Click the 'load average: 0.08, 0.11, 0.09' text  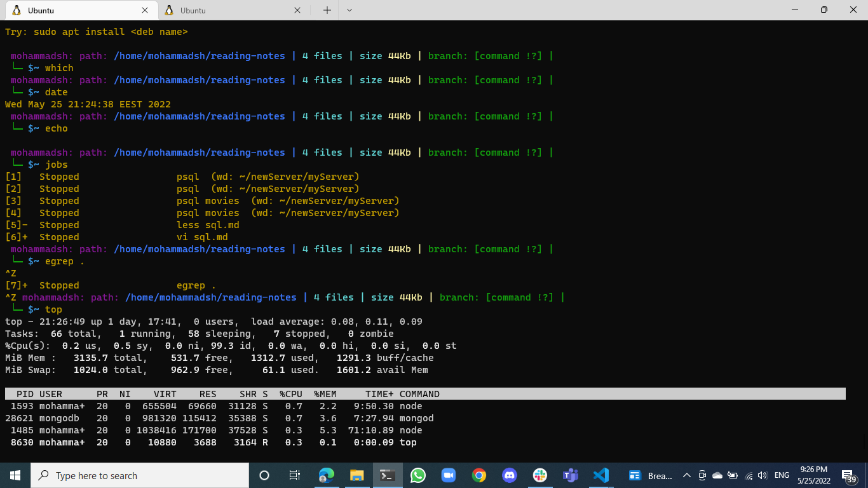point(337,322)
